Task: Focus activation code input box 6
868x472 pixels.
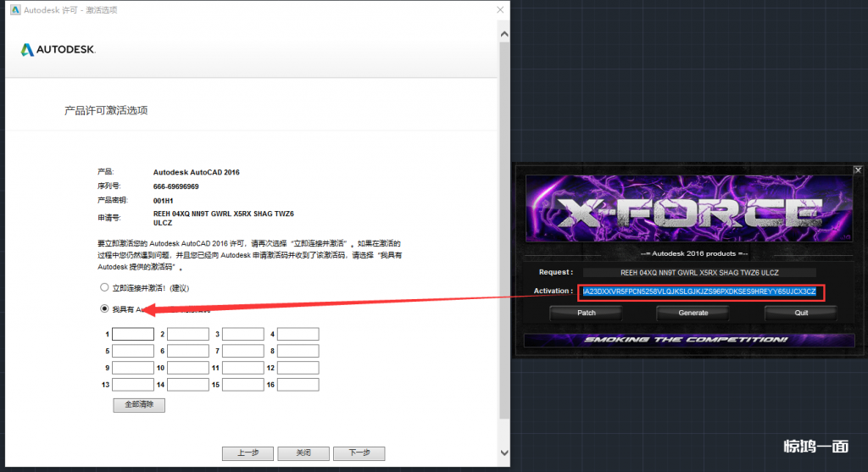Action: [188, 351]
